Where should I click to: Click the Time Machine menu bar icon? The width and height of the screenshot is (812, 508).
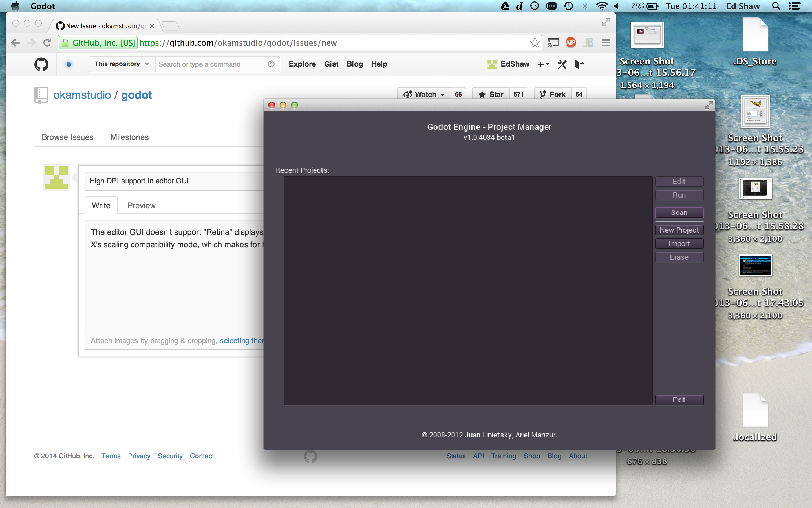click(x=568, y=6)
